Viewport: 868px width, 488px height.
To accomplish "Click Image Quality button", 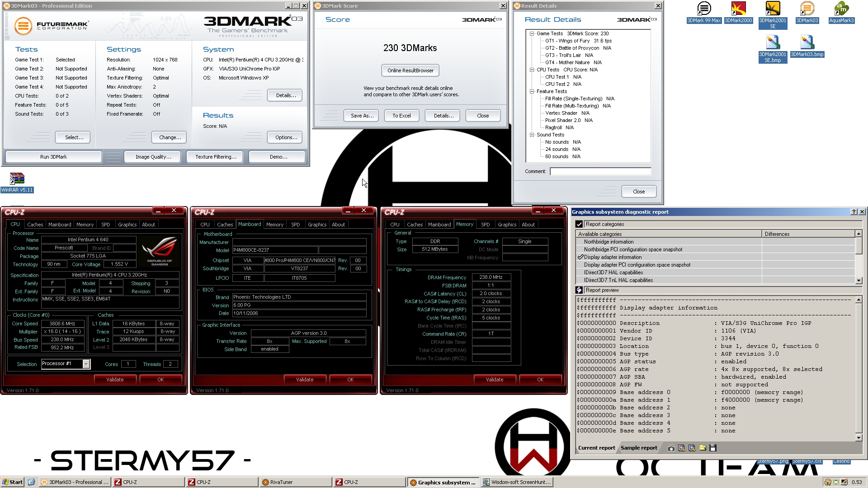I will 153,157.
